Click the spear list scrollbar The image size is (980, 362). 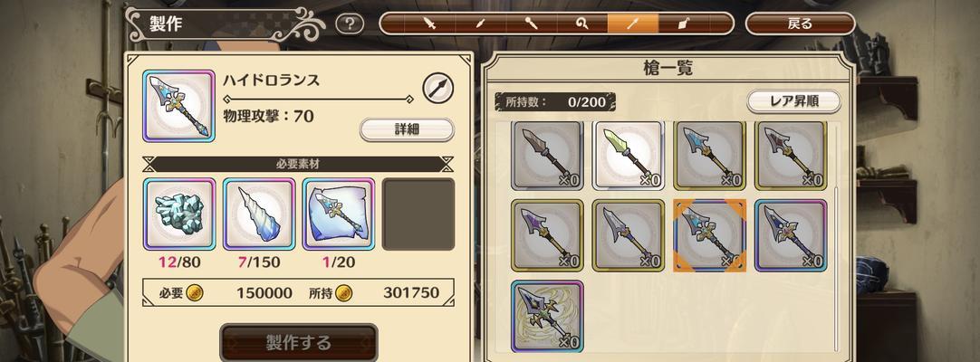pyautogui.click(x=837, y=237)
